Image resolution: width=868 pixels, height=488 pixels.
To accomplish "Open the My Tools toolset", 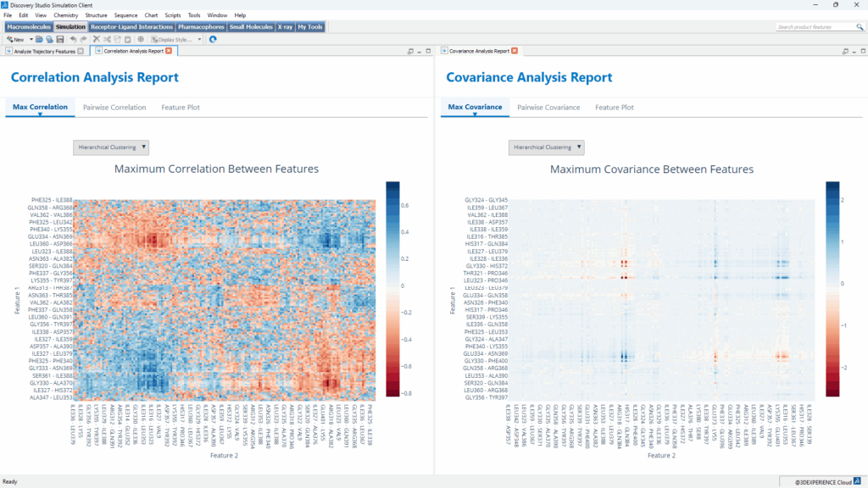I will 310,26.
